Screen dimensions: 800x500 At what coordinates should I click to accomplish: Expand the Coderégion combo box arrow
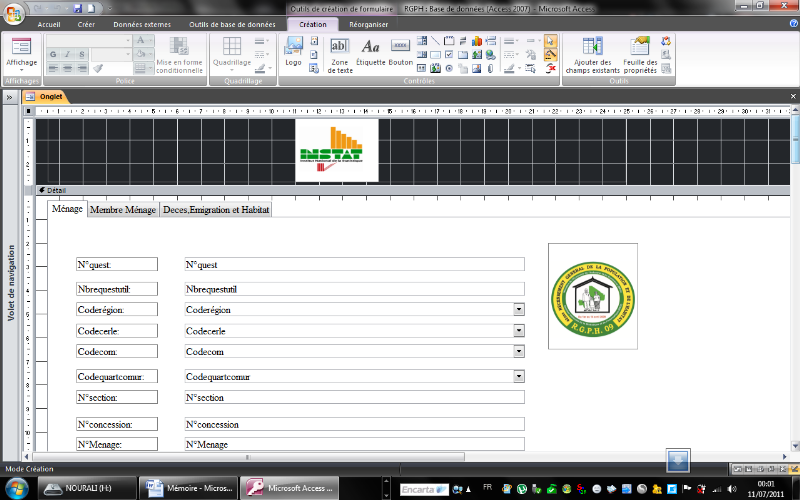click(x=519, y=309)
